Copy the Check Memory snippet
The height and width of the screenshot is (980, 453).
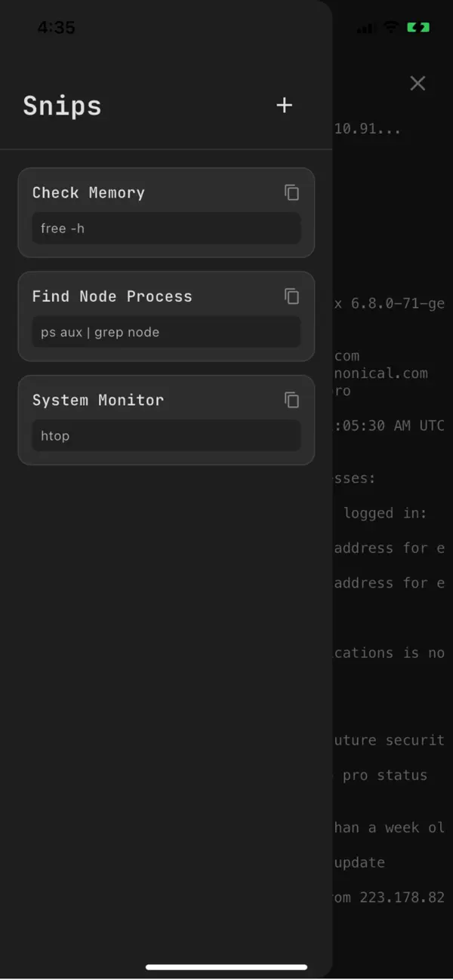tap(291, 192)
